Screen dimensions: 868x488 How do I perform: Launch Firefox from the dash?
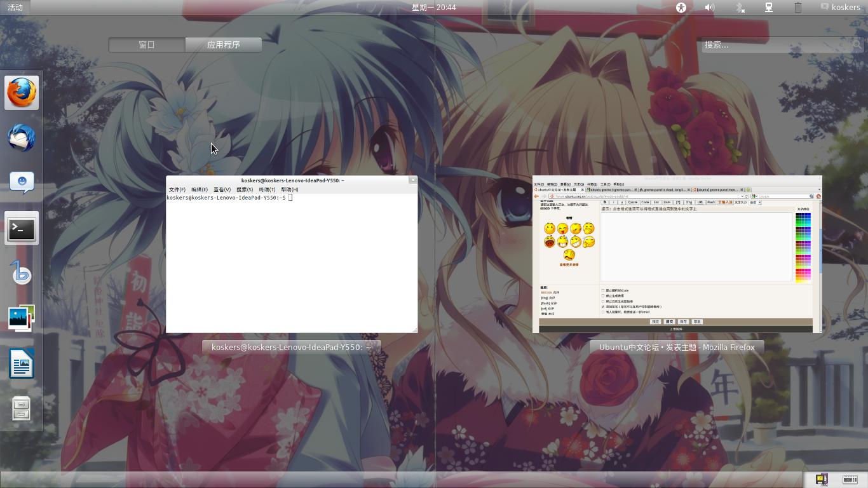pos(22,93)
